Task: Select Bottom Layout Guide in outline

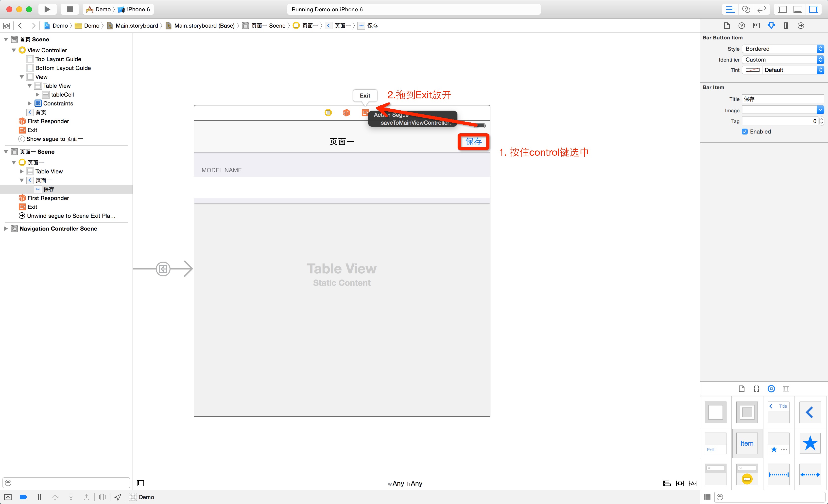Action: (63, 68)
